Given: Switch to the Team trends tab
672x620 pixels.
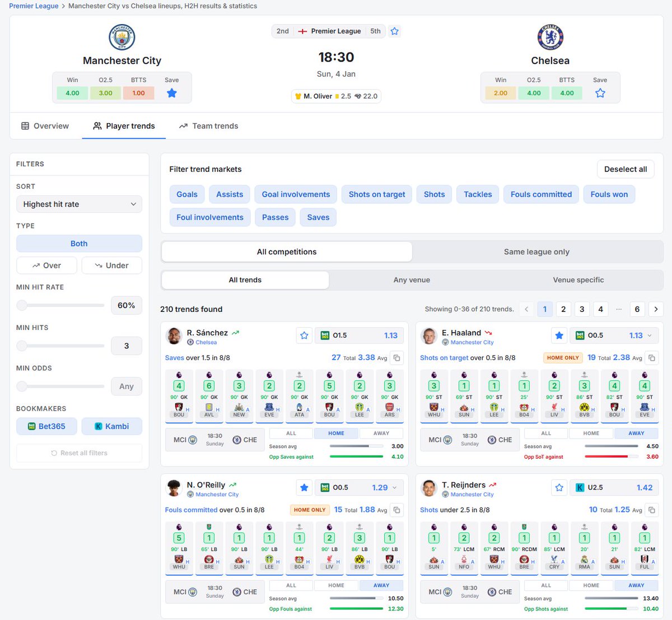Looking at the screenshot, I should point(208,126).
